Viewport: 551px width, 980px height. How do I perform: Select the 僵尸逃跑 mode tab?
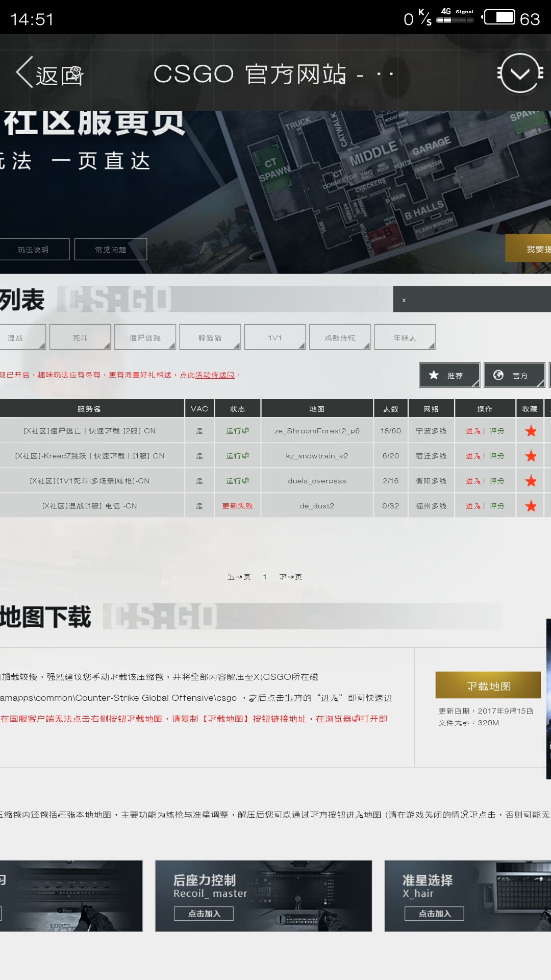pos(145,337)
